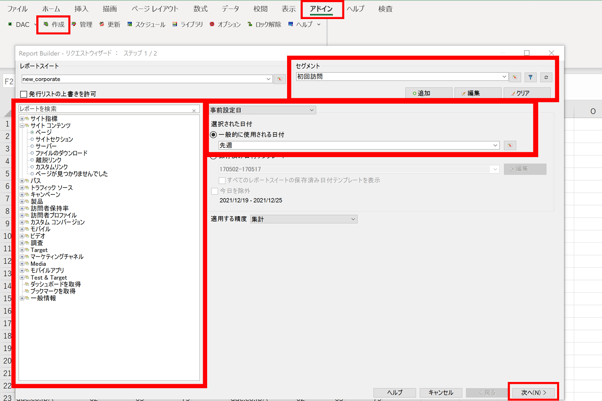Open the スケジュール (Schedule) toolbar icon
Image resolution: width=602 pixels, height=401 pixels.
click(146, 25)
